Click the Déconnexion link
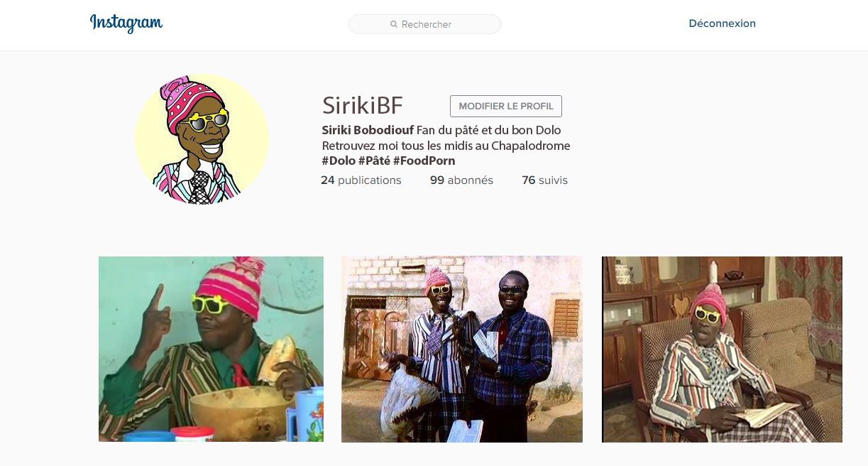868x466 pixels. coord(722,23)
